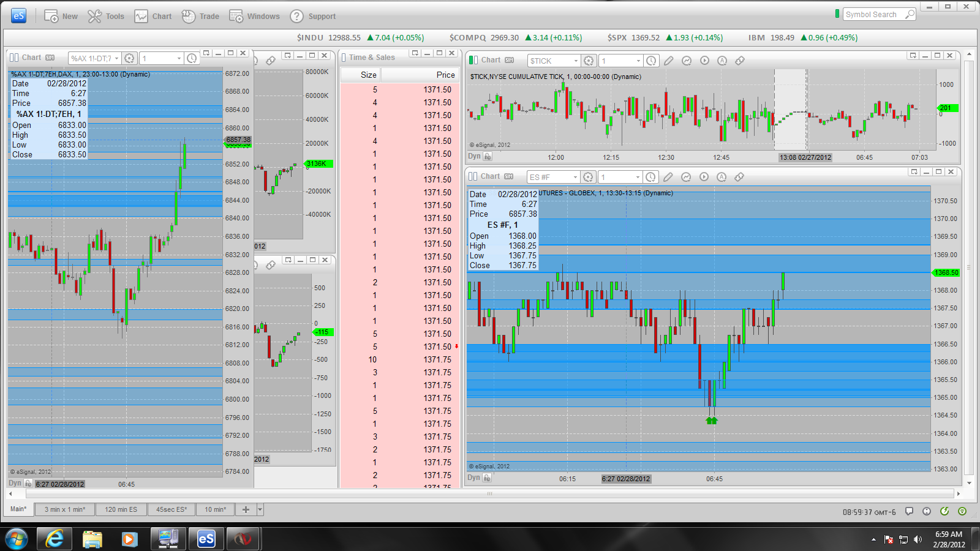Open time template clock on $TICK chart

coord(651,61)
